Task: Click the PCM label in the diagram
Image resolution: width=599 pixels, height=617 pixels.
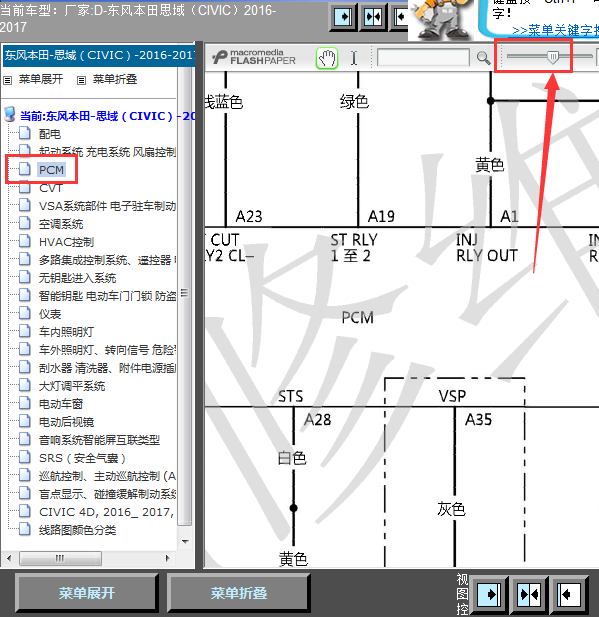Action: point(357,318)
